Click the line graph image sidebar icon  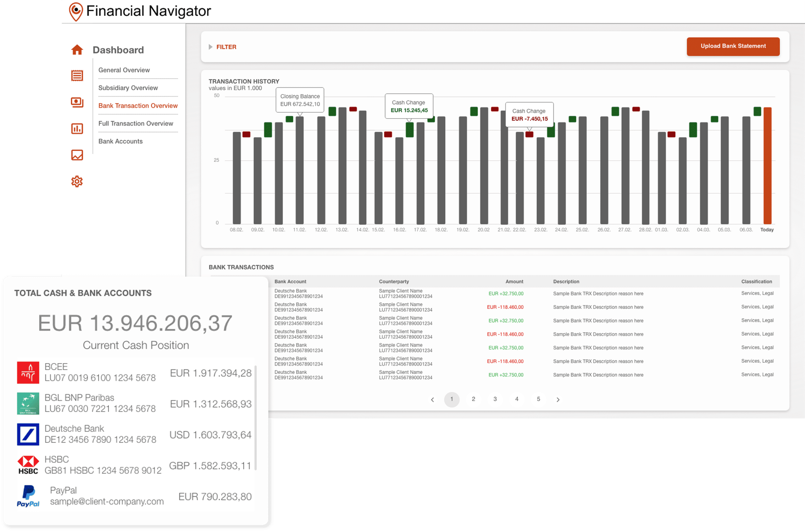tap(77, 155)
